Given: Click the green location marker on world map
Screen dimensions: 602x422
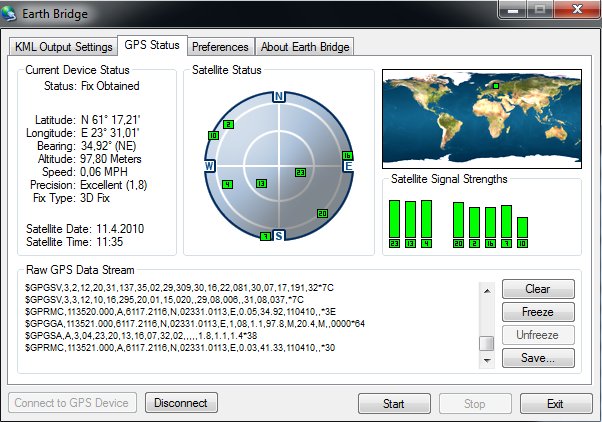Looking at the screenshot, I should 493,86.
